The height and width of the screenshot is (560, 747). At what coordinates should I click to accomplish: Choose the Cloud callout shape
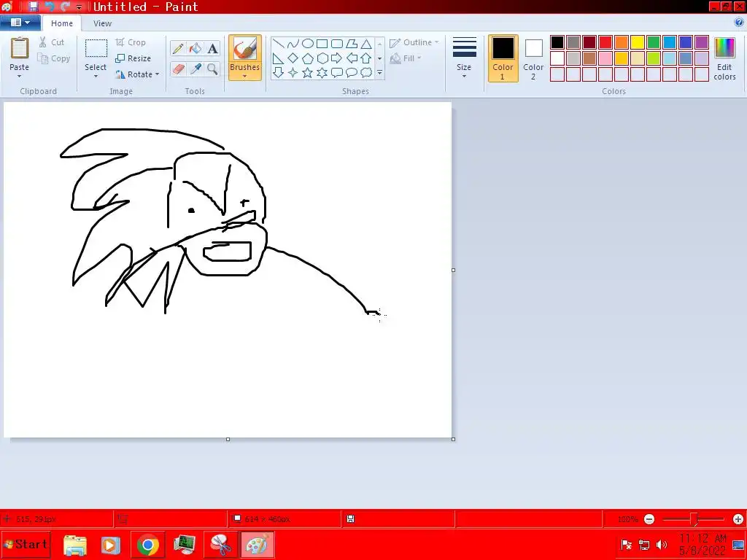coord(366,72)
